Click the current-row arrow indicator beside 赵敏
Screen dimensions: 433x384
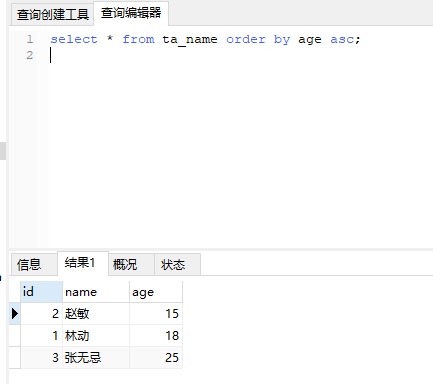pyautogui.click(x=15, y=314)
